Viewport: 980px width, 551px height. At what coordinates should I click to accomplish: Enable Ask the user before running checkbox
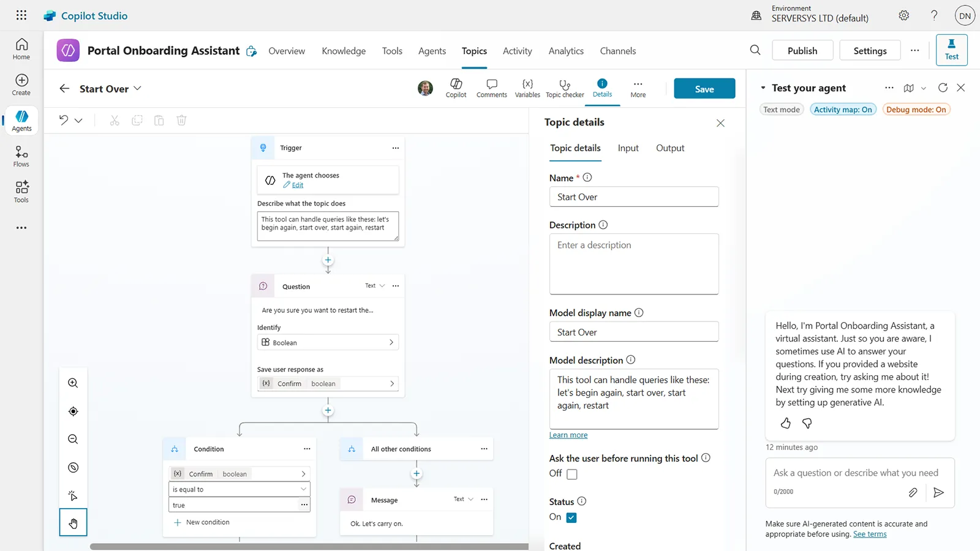pos(572,474)
